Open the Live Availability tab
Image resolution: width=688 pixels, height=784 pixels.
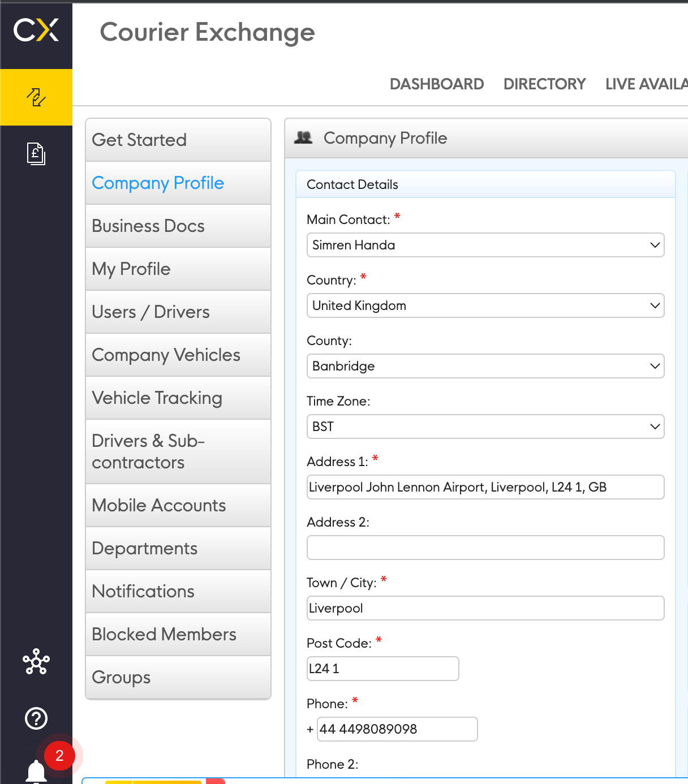tap(646, 84)
